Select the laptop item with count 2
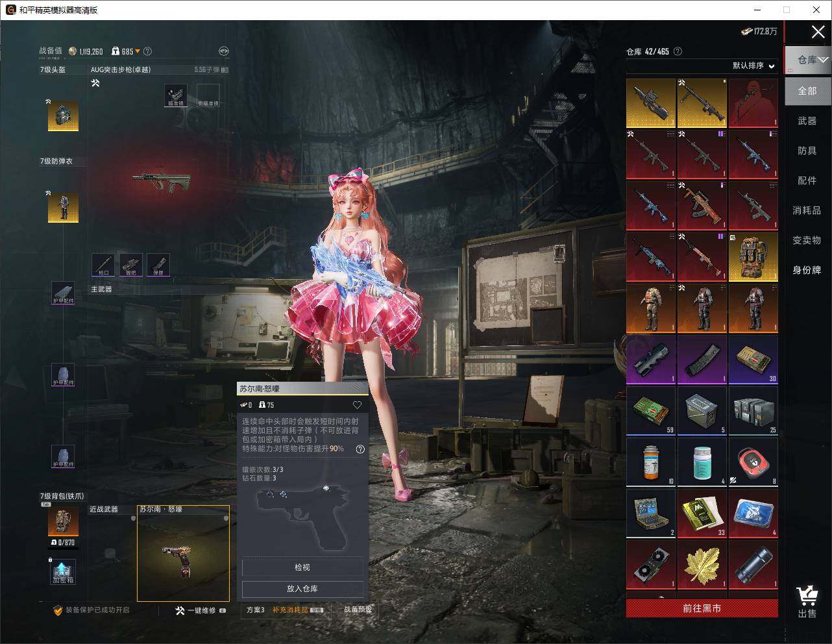 (x=651, y=514)
